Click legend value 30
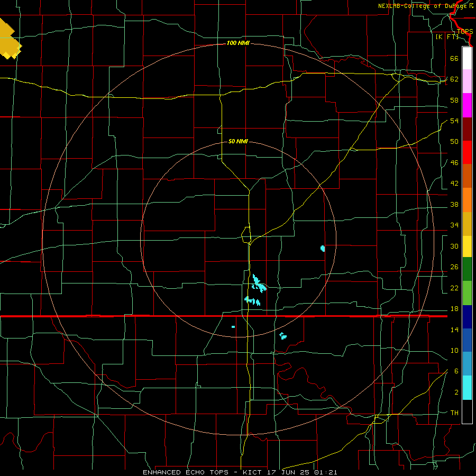 pyautogui.click(x=454, y=246)
